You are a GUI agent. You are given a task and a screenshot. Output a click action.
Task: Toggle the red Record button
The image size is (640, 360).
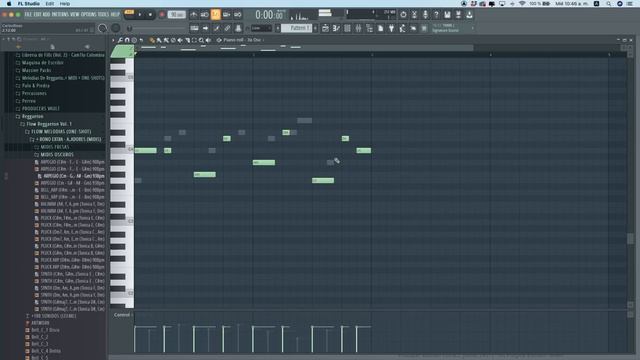(162, 15)
